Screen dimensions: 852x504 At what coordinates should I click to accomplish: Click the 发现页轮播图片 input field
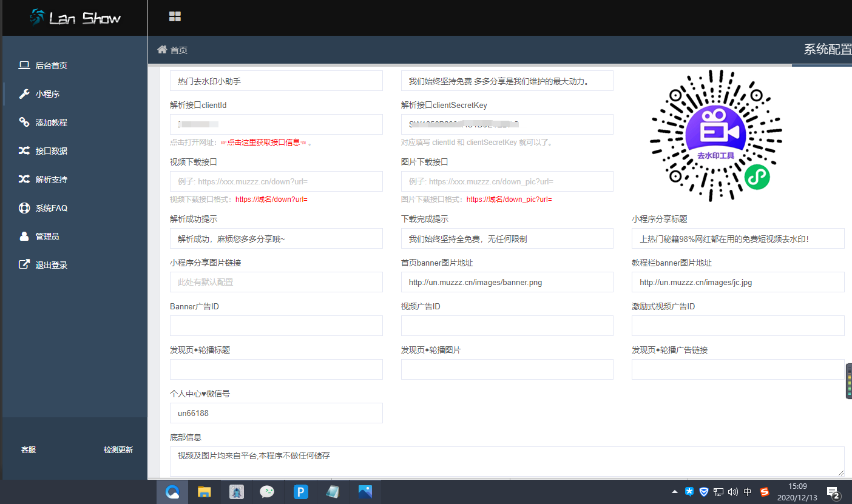click(x=507, y=369)
